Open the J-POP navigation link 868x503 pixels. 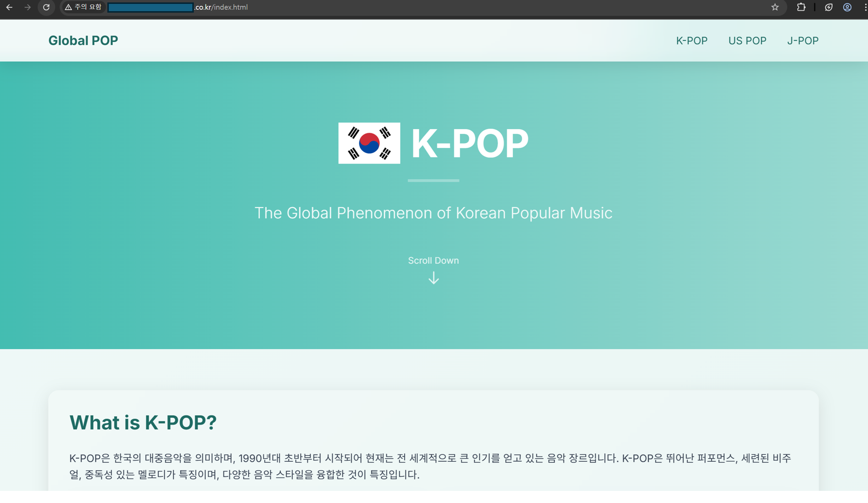click(x=803, y=41)
